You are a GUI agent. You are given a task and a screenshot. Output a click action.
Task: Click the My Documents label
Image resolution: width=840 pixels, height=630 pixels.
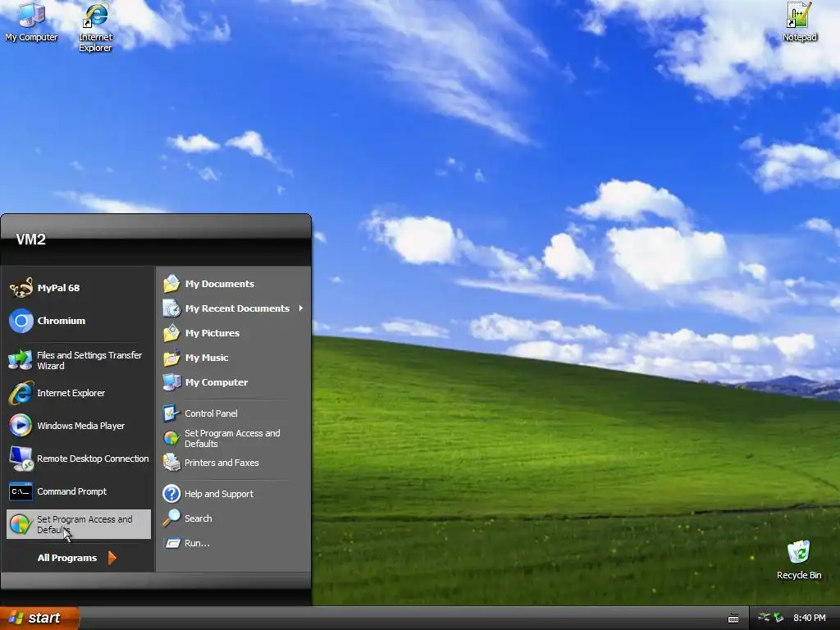coord(220,284)
